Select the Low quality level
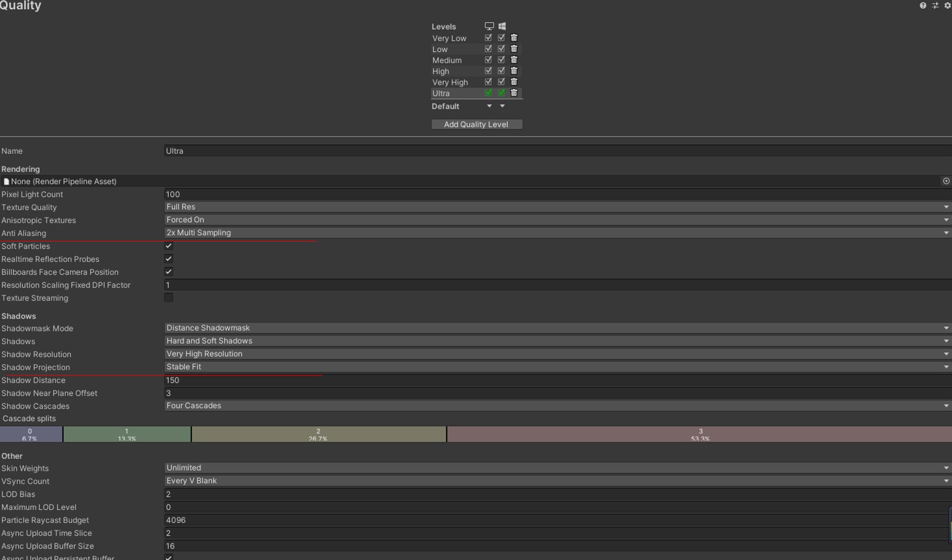Viewport: 952px width, 560px height. click(x=440, y=49)
